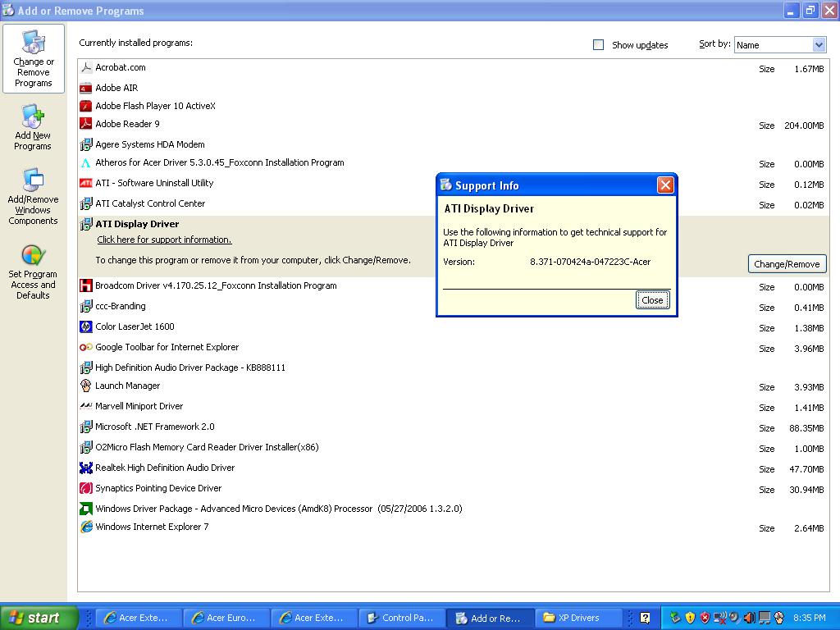Screen dimensions: 840x630
Task: Select the Windows Driver Package AMD icon
Action: (85, 509)
